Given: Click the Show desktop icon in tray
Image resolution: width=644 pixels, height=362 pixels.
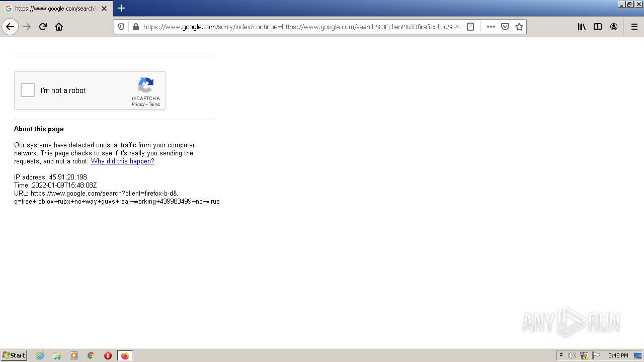Looking at the screenshot, I should coord(638,355).
